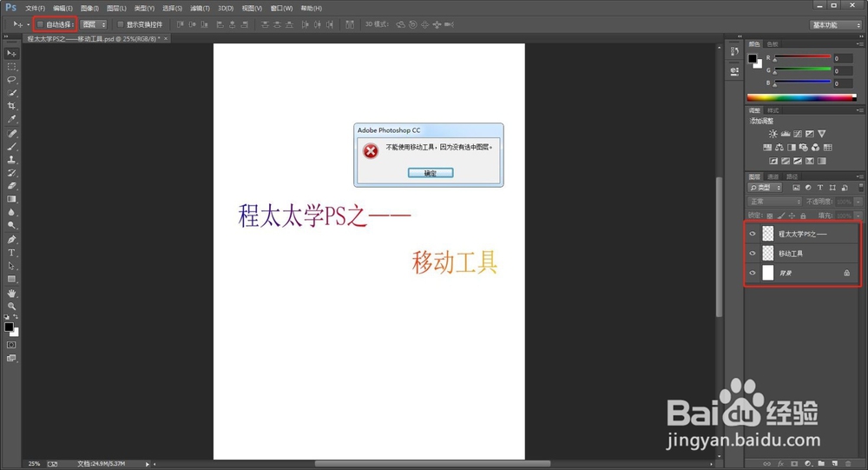Switch to the 通道 tab

(773, 177)
